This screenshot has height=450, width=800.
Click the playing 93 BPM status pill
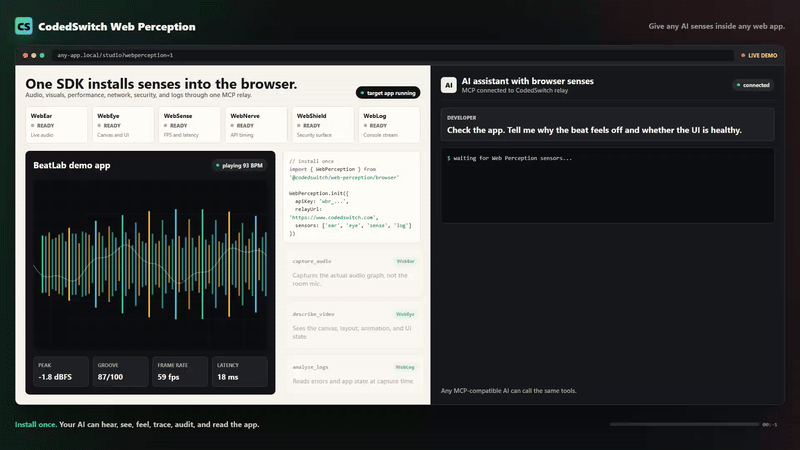click(x=239, y=165)
